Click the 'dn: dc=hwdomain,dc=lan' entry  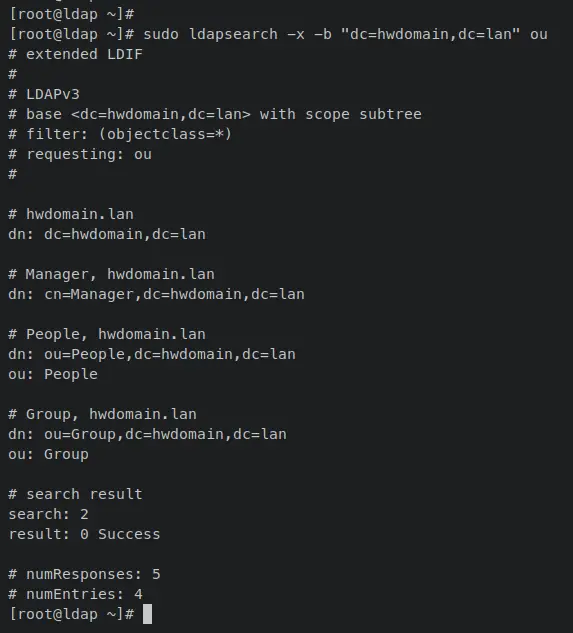point(107,234)
